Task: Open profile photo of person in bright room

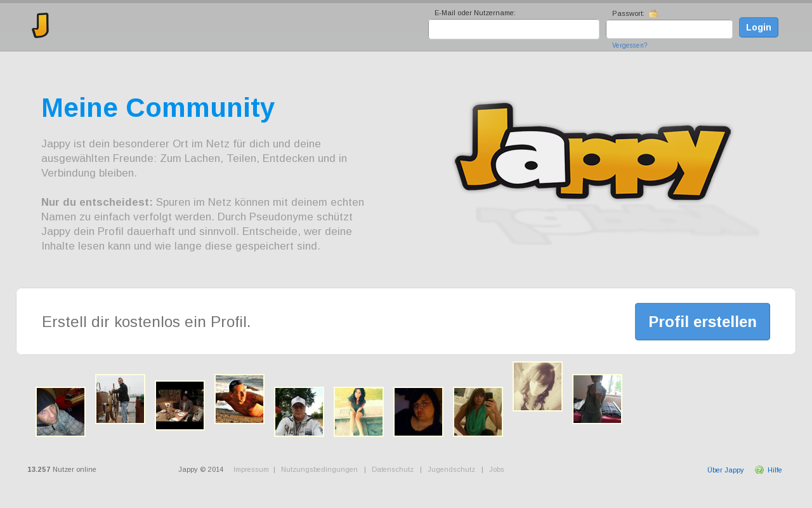Action: pos(597,399)
